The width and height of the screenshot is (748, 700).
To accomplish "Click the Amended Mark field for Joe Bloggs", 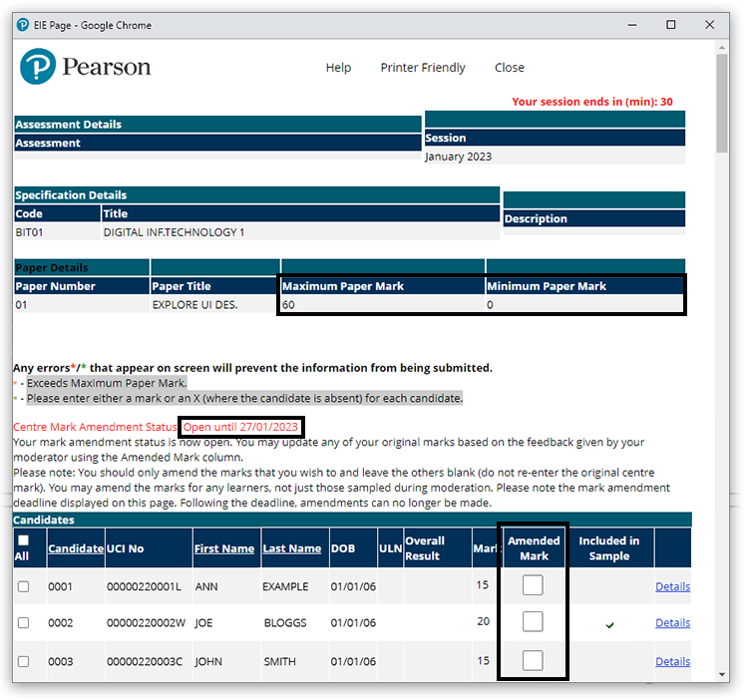I will [x=533, y=622].
